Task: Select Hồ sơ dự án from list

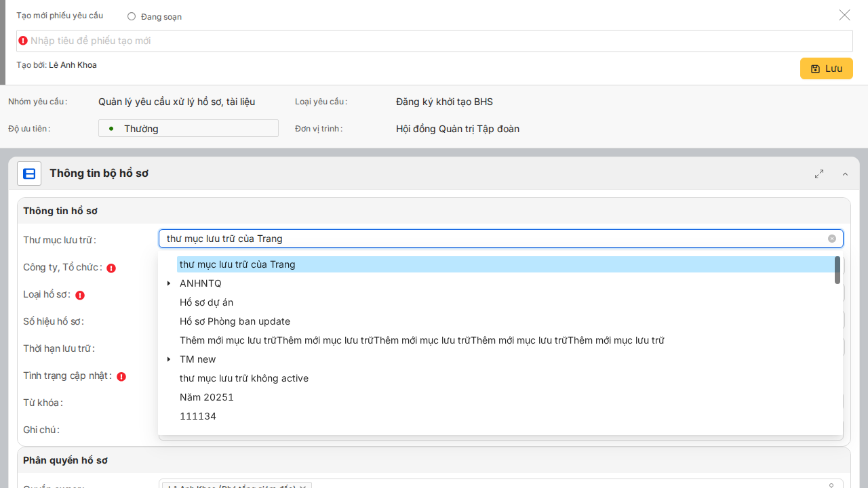Action: (206, 302)
